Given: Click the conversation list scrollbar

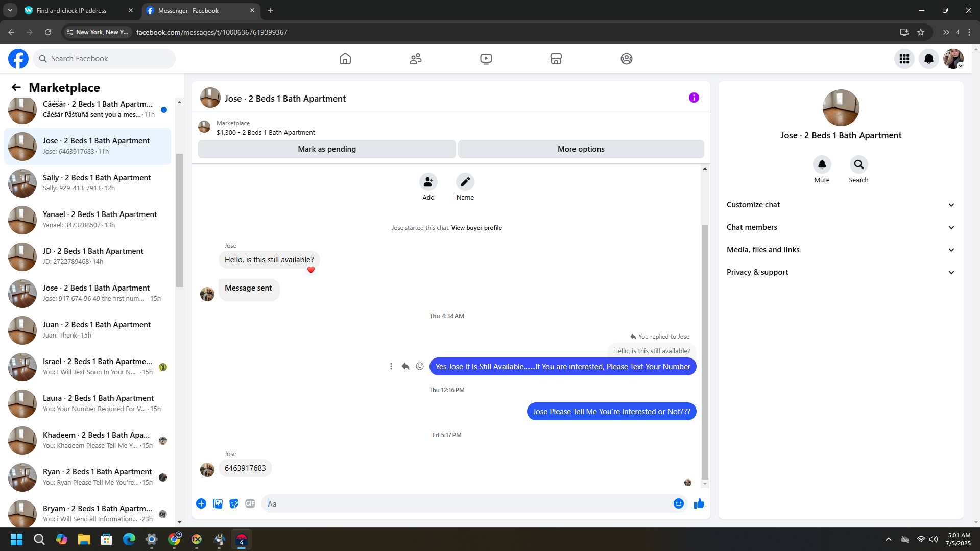Looking at the screenshot, I should tap(179, 220).
